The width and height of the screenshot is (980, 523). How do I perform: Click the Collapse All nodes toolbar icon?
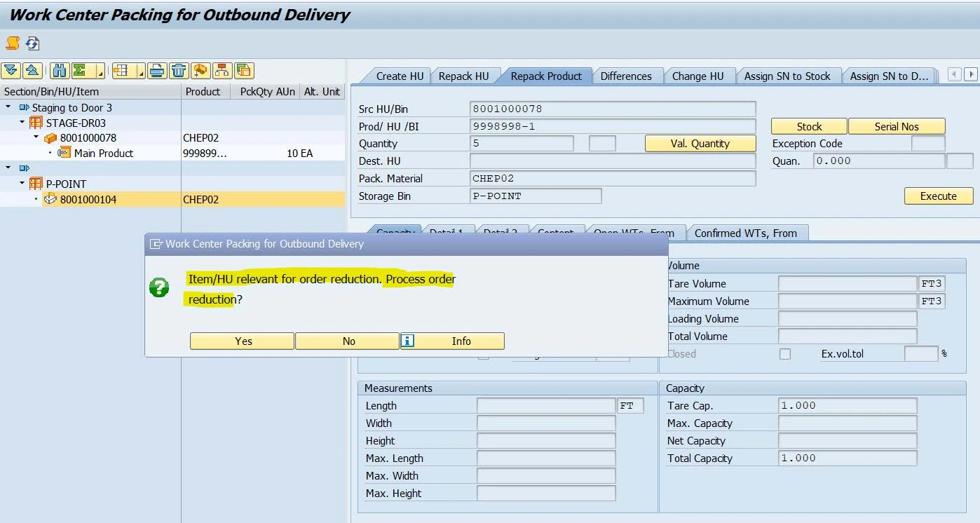coord(32,71)
